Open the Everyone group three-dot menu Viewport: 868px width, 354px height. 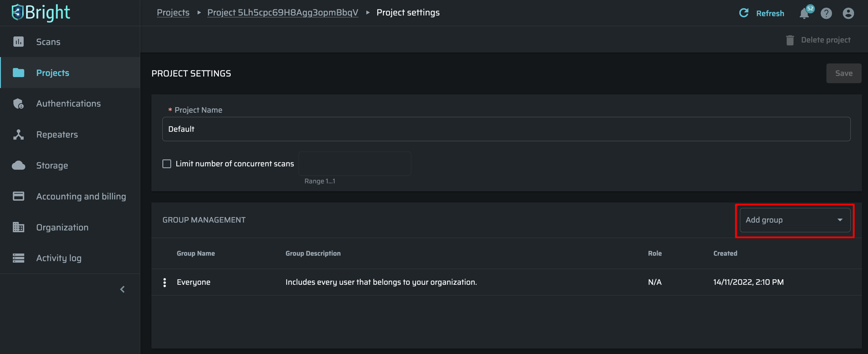(164, 282)
